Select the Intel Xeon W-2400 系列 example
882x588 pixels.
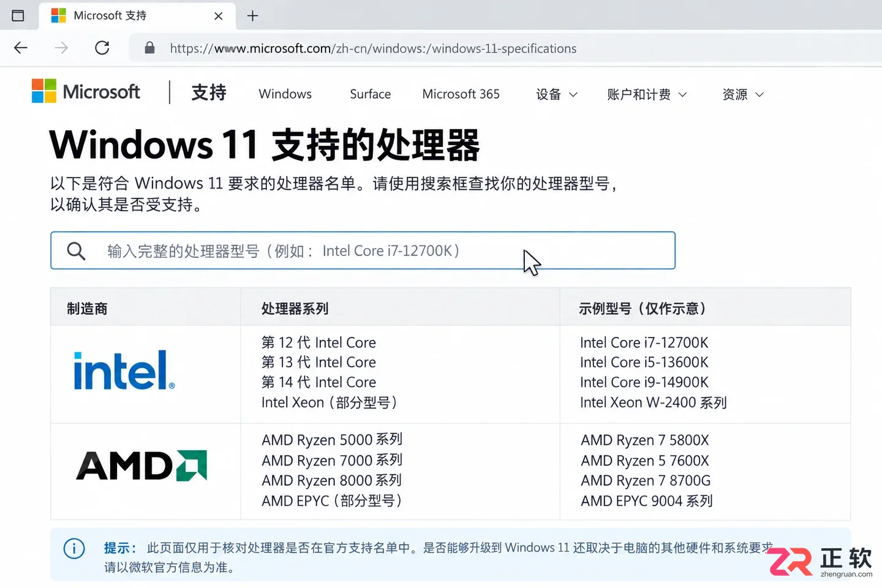(x=654, y=402)
